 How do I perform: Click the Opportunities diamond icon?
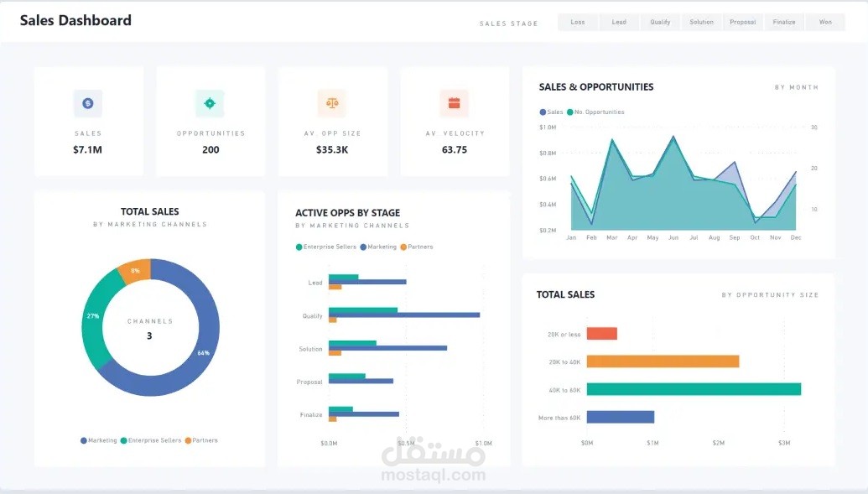tap(211, 103)
